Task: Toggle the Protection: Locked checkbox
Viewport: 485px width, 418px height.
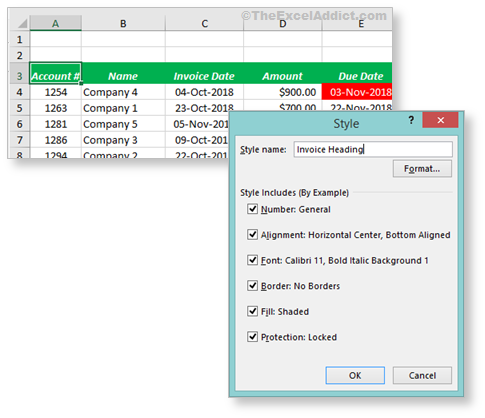Action: 252,337
